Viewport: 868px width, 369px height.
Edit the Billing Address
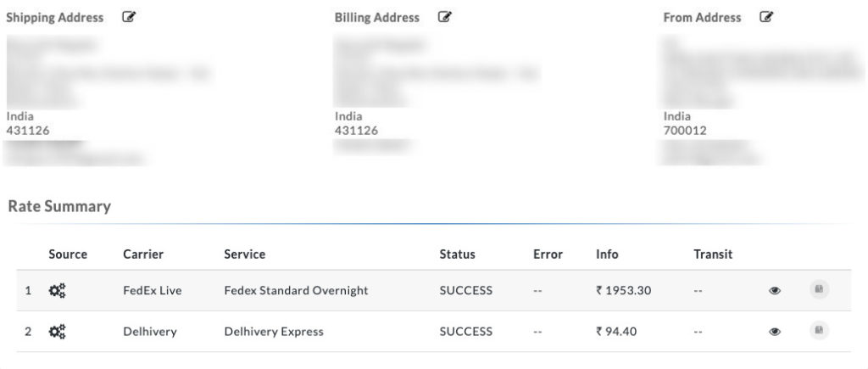point(444,17)
